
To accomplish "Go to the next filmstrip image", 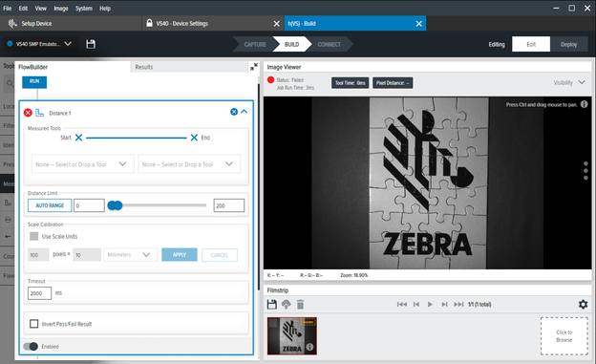I will pyautogui.click(x=444, y=304).
